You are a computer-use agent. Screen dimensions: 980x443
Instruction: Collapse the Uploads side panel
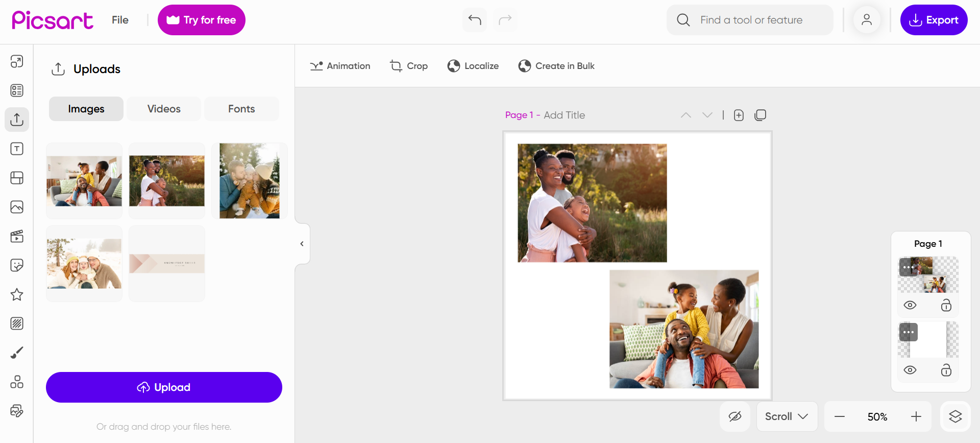pyautogui.click(x=302, y=244)
